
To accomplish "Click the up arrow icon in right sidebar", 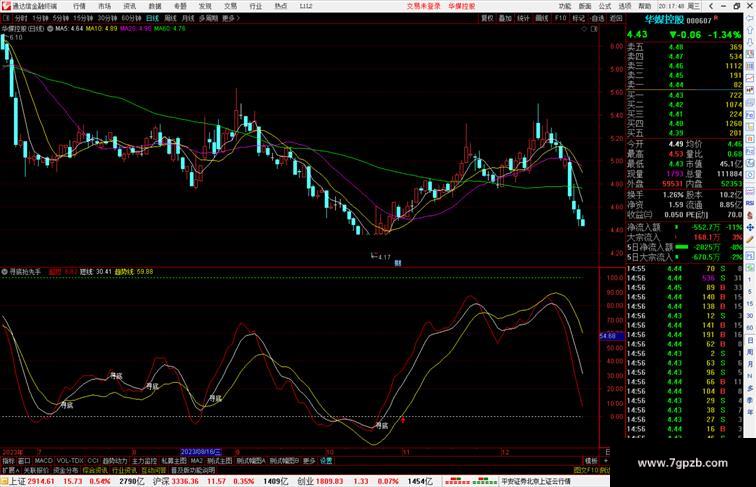I will click(750, 30).
